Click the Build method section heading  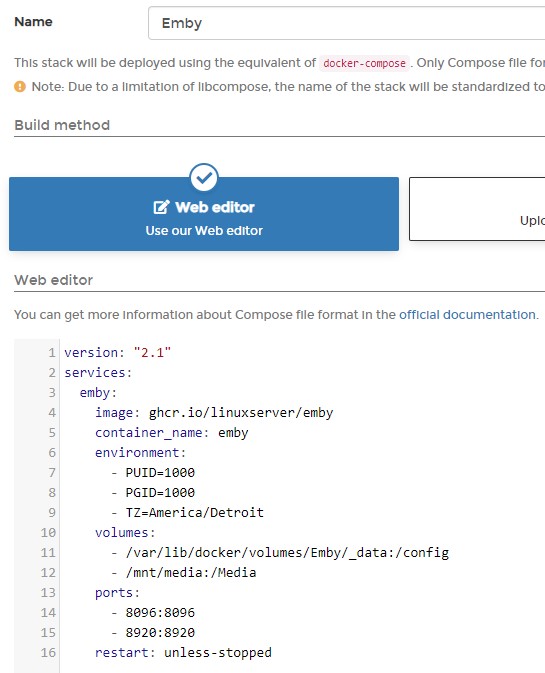tap(62, 125)
